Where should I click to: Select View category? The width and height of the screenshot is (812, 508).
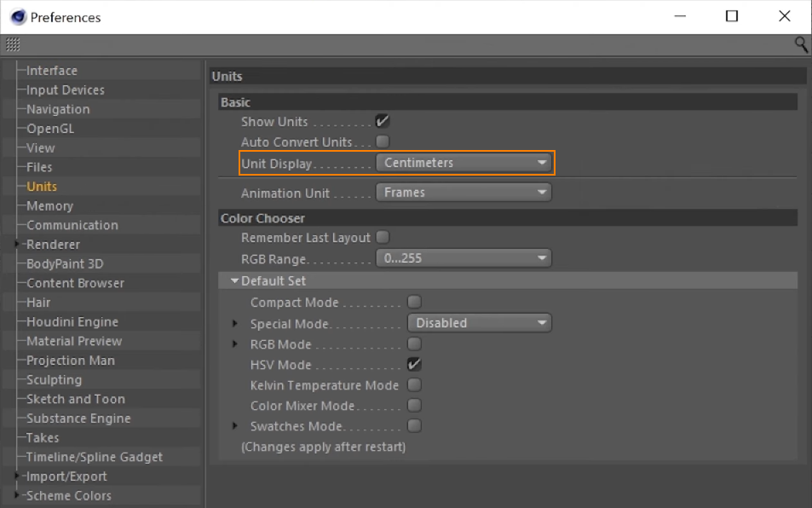[x=40, y=148]
